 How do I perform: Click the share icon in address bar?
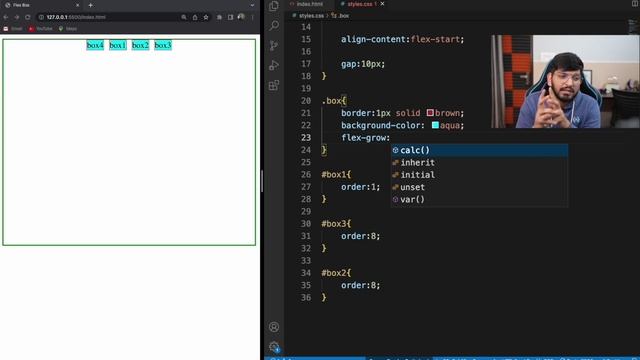click(195, 17)
